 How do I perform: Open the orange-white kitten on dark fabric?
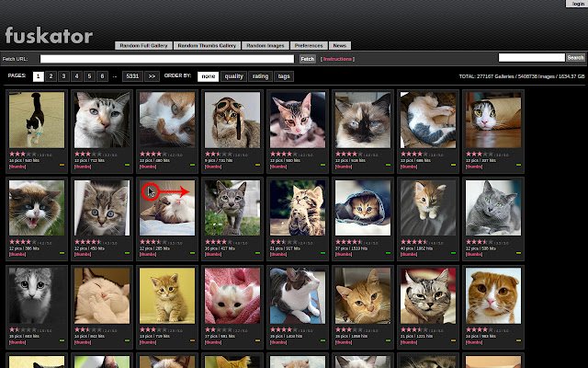pyautogui.click(x=428, y=208)
